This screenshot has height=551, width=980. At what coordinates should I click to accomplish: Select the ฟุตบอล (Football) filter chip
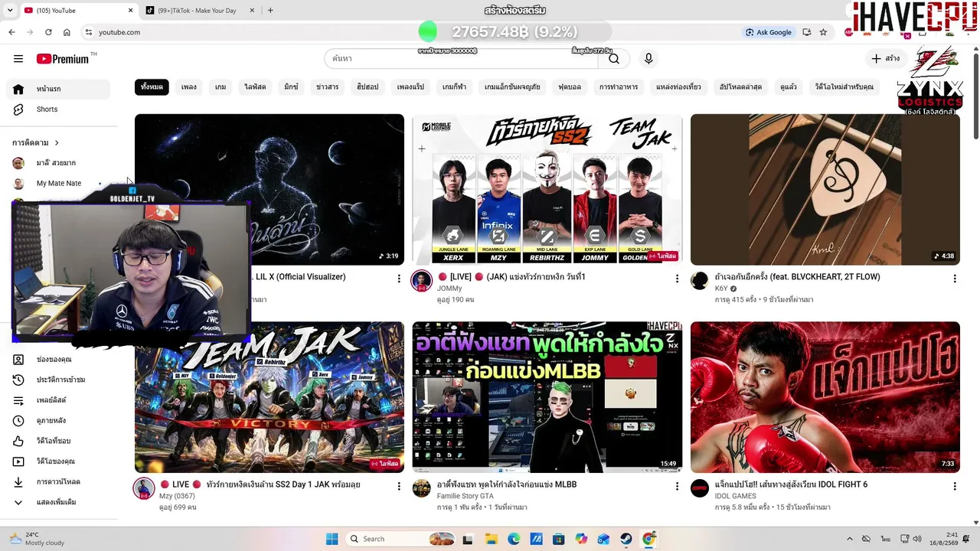point(570,87)
